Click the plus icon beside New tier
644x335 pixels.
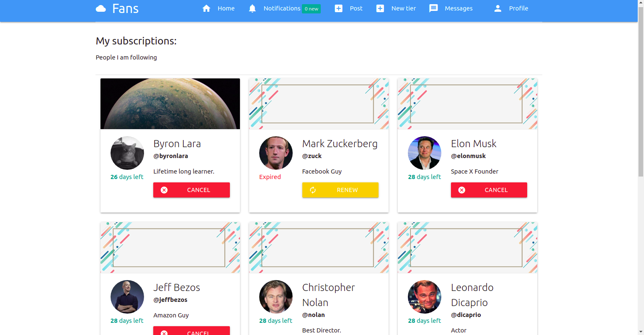point(380,8)
